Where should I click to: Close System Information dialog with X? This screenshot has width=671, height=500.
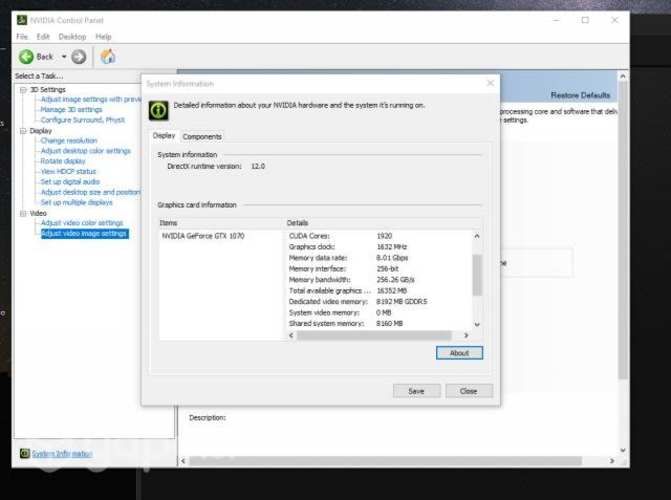coord(490,83)
